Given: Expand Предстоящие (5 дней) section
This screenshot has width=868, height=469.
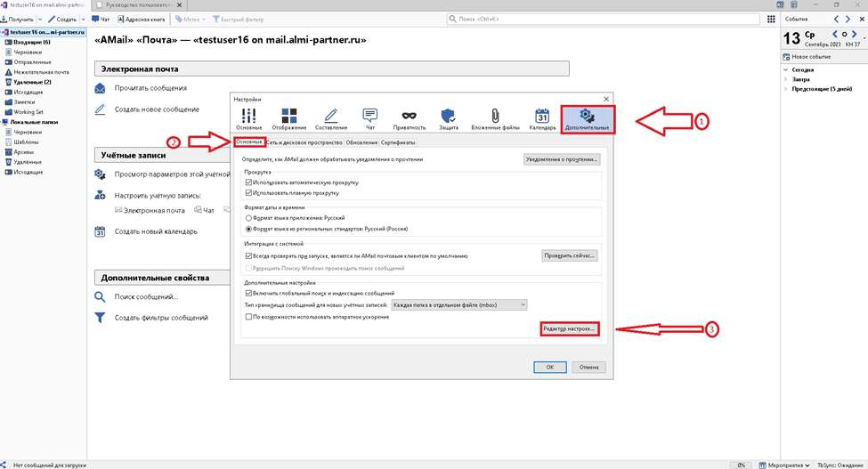Looking at the screenshot, I should click(785, 89).
